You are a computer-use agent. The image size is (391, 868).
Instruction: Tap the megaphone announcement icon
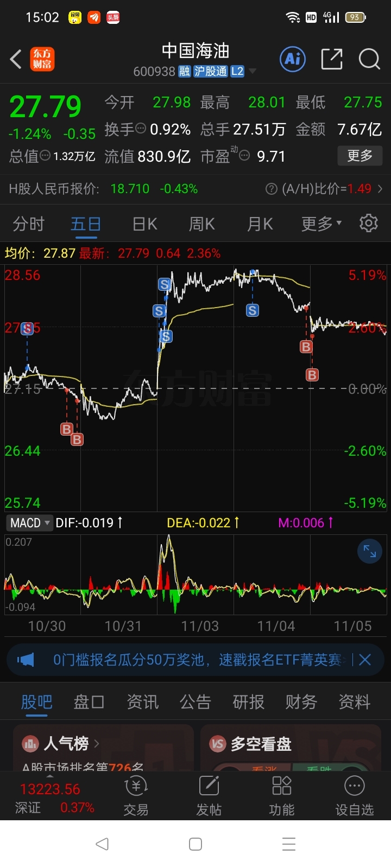pos(26,660)
